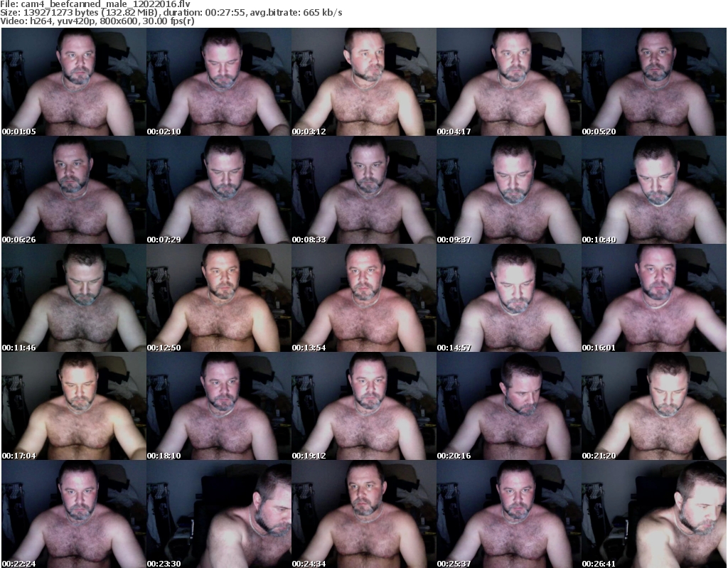The height and width of the screenshot is (568, 728).
Task: View the frame stamped 00:24:34
Action: pos(363,514)
